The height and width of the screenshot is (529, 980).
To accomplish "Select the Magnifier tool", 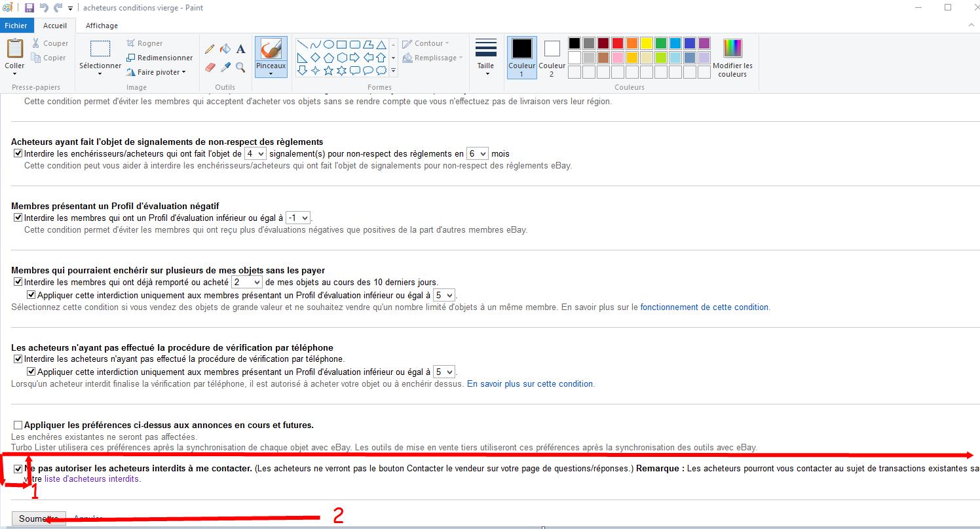I will (x=240, y=67).
